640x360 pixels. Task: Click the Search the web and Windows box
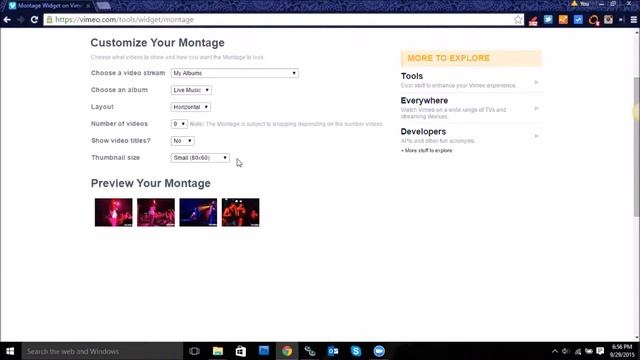(x=102, y=351)
